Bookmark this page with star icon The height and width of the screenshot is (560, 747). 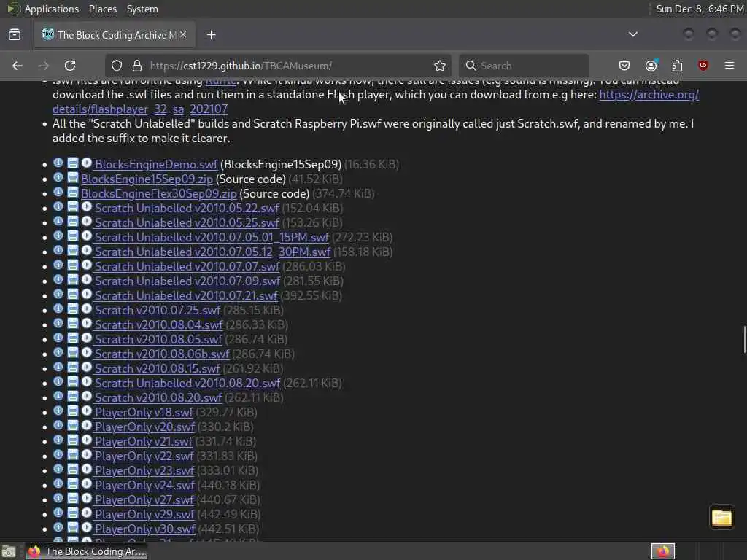[x=440, y=66]
